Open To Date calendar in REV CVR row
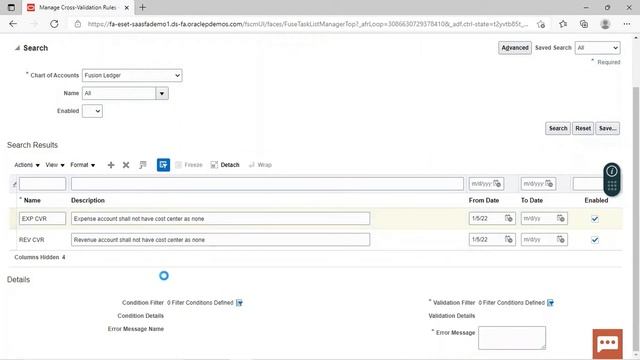The width and height of the screenshot is (640, 360). click(561, 240)
